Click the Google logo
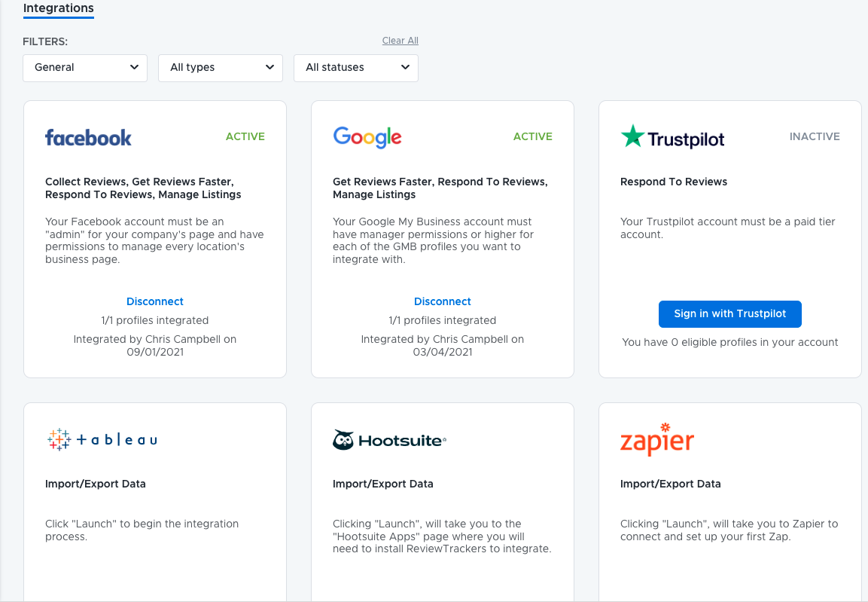 click(x=367, y=137)
